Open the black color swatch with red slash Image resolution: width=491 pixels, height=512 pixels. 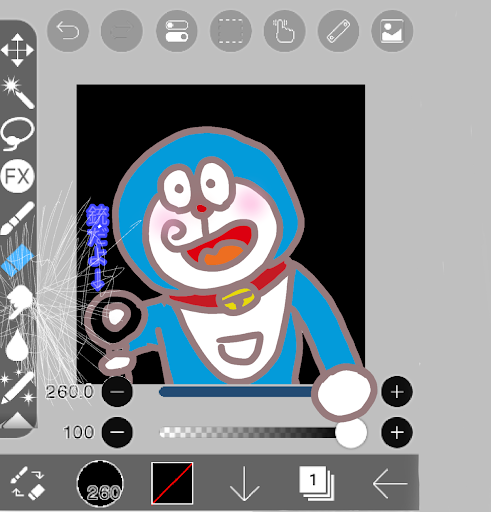172,483
